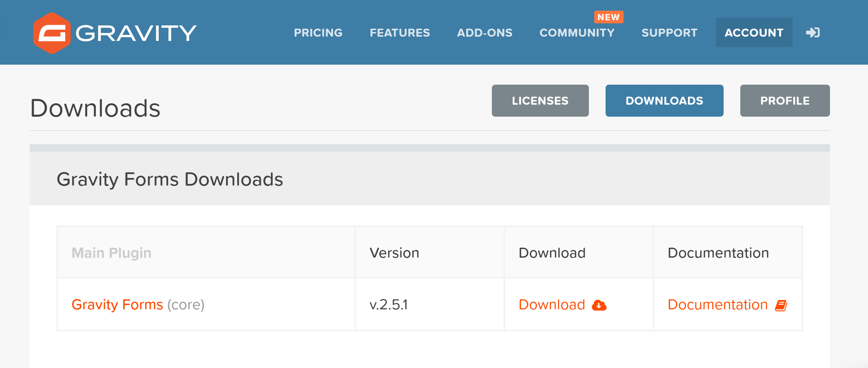Open the Account menu item
The width and height of the screenshot is (868, 368).
pyautogui.click(x=754, y=33)
